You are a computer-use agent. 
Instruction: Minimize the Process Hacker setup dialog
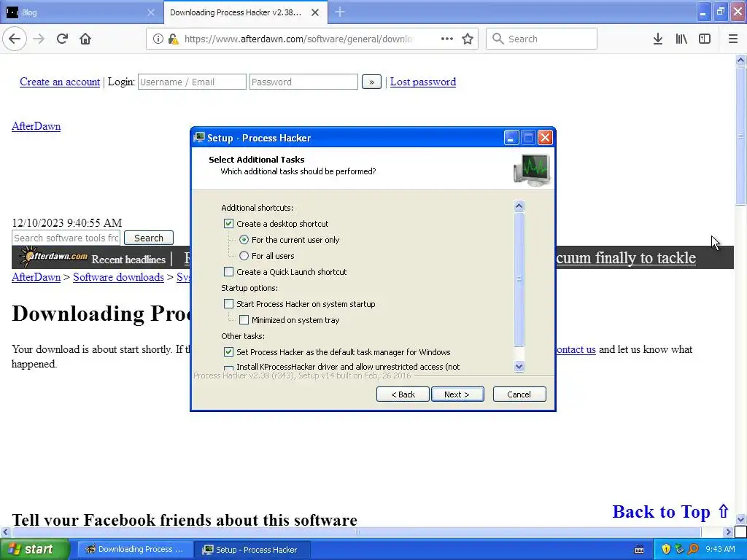pyautogui.click(x=511, y=138)
